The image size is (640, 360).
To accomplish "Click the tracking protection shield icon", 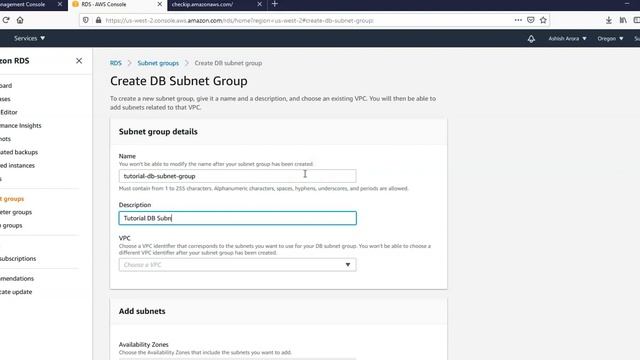I will coord(86,20).
